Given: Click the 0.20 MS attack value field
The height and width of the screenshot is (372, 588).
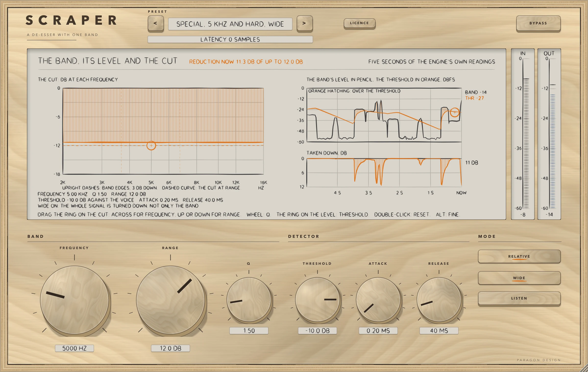Looking at the screenshot, I should (378, 331).
